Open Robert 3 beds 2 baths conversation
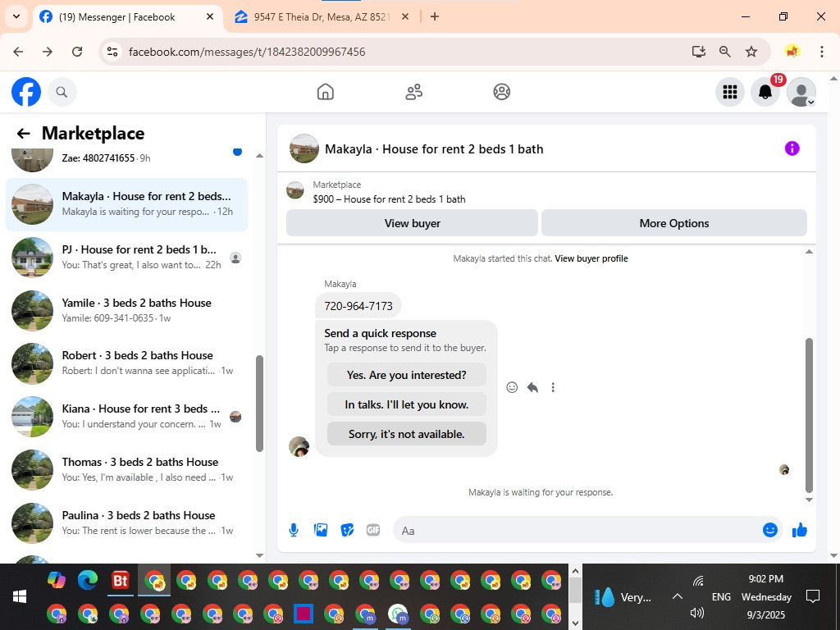The image size is (840, 630). [x=127, y=363]
